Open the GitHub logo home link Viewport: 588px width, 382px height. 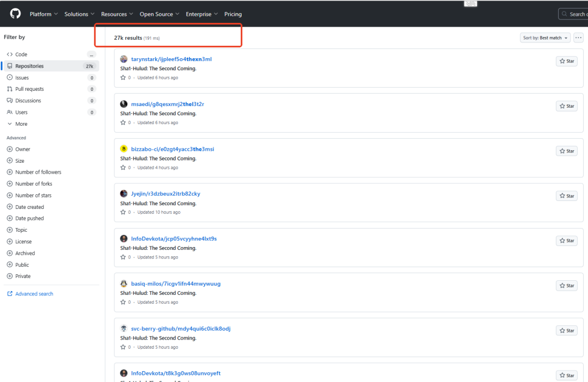pyautogui.click(x=15, y=14)
